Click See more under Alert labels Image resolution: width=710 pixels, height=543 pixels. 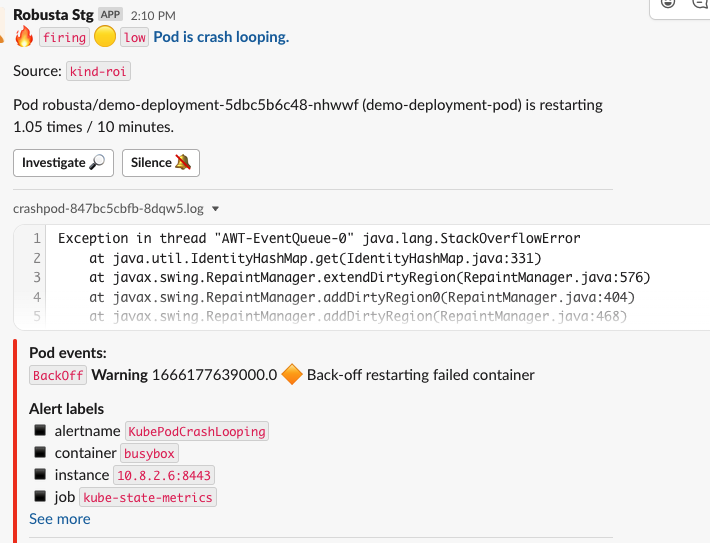pyautogui.click(x=60, y=519)
